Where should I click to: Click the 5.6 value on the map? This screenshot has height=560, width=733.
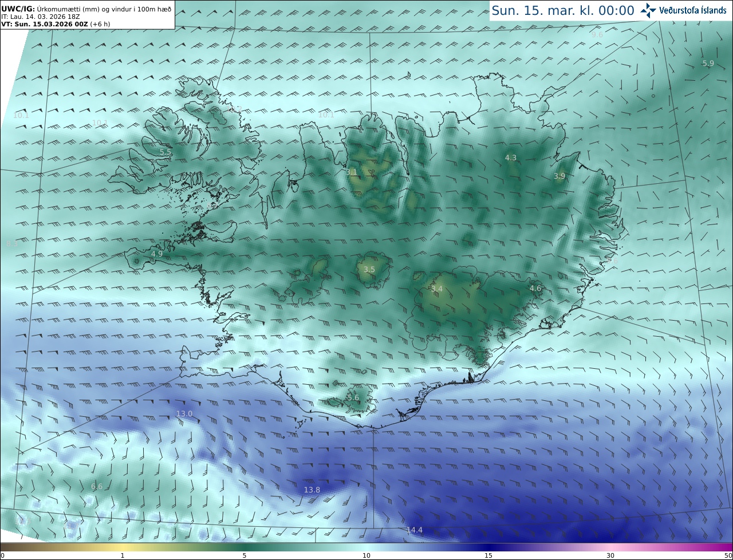click(x=353, y=398)
